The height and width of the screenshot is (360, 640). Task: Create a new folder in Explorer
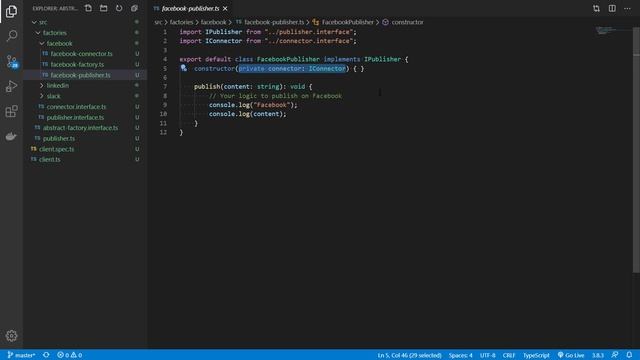pyautogui.click(x=104, y=8)
